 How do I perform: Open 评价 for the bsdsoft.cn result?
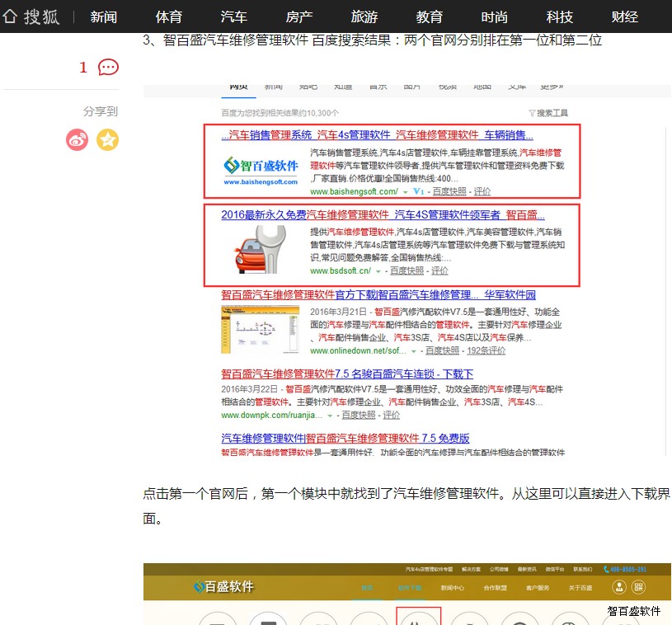(x=439, y=271)
